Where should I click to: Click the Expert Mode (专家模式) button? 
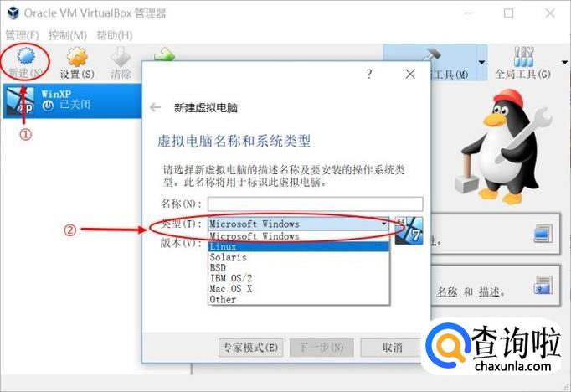[250, 348]
